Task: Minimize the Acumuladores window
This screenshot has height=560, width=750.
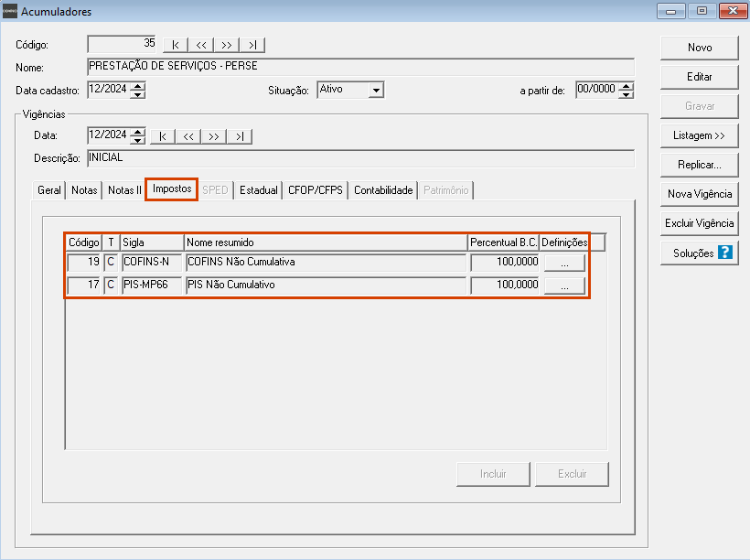Action: pyautogui.click(x=671, y=11)
